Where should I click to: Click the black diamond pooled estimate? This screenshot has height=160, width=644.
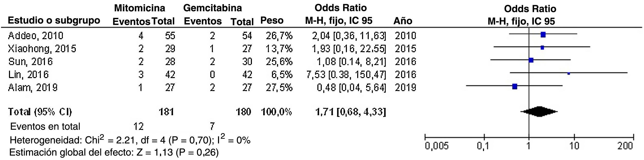pos(539,112)
